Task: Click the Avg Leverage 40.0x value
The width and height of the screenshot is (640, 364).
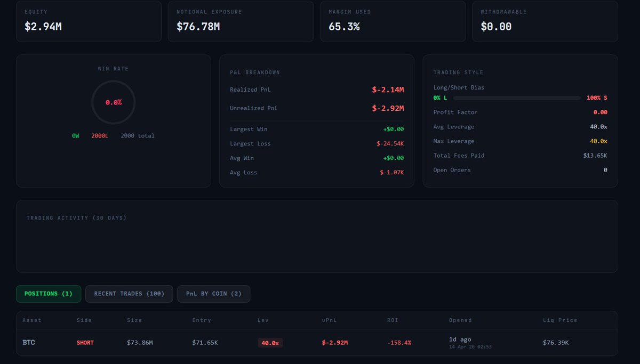Action: point(599,127)
